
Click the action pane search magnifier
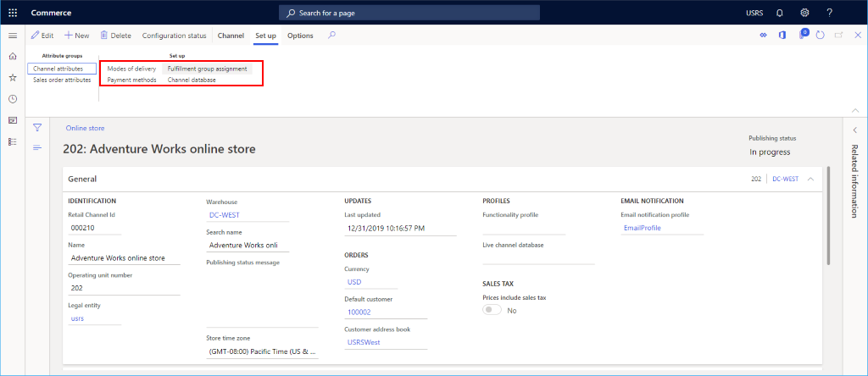click(331, 35)
